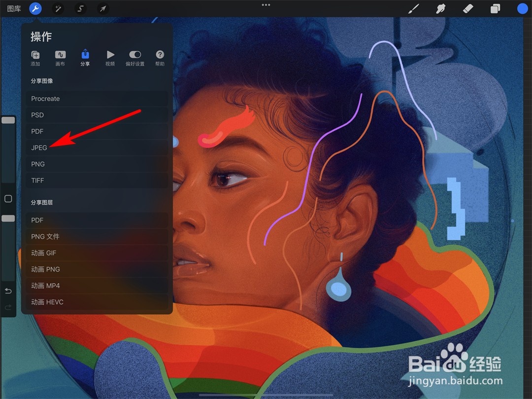This screenshot has width=532, height=399.
Task: Share image as TIFF
Action: [97, 181]
